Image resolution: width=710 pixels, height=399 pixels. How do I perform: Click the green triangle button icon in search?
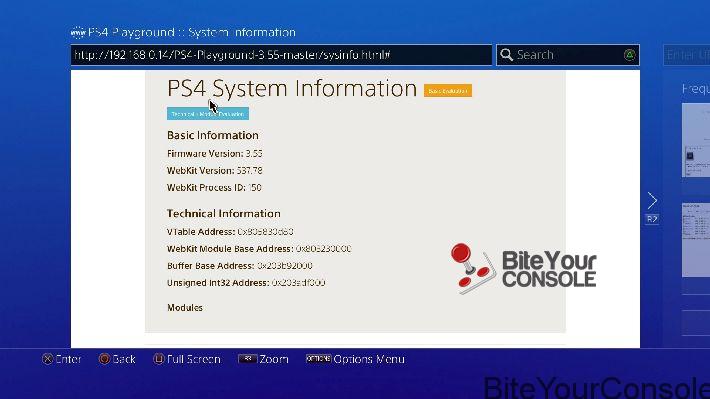point(629,55)
